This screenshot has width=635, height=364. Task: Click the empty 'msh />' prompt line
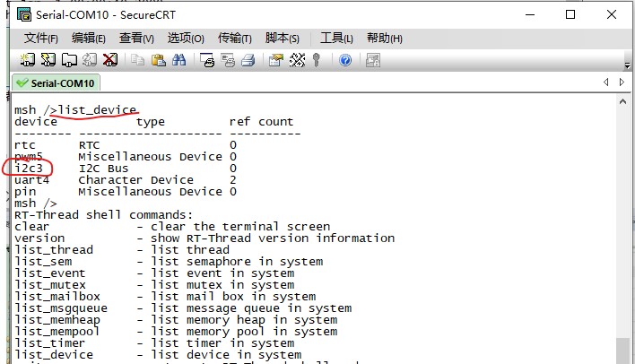[x=36, y=204]
